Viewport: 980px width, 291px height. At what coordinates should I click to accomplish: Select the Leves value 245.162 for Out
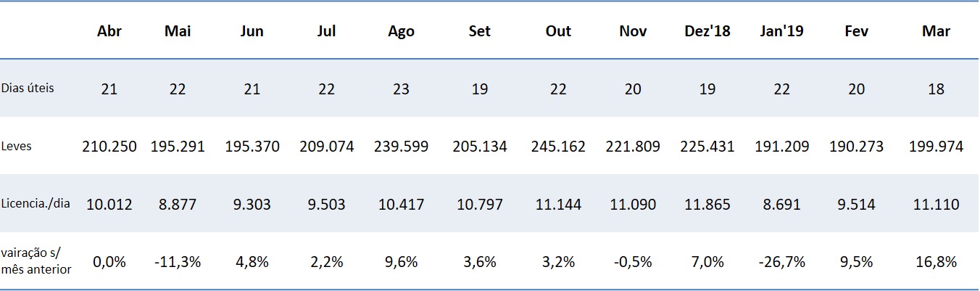557,147
